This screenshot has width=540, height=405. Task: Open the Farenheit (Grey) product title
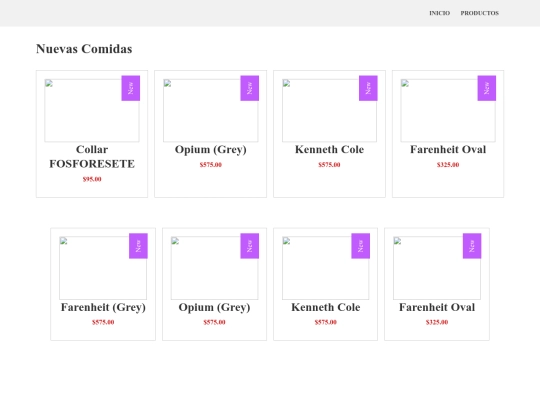point(103,307)
